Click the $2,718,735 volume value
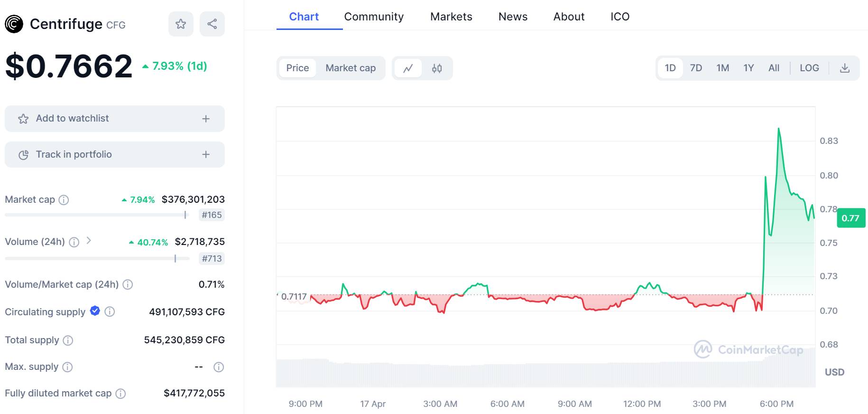The height and width of the screenshot is (414, 868). (x=200, y=242)
